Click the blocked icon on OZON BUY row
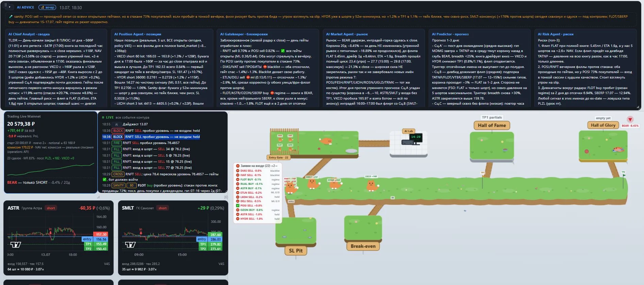 pos(237,210)
